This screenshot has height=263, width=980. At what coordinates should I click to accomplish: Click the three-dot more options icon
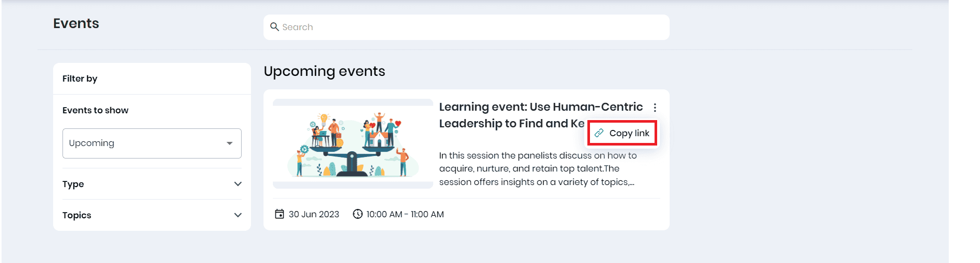point(655,108)
